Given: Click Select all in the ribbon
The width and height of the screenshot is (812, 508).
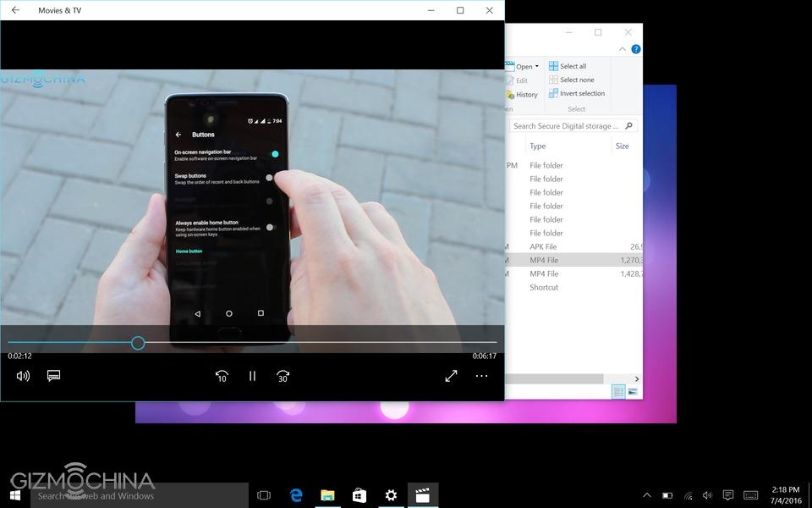Looking at the screenshot, I should coord(573,66).
